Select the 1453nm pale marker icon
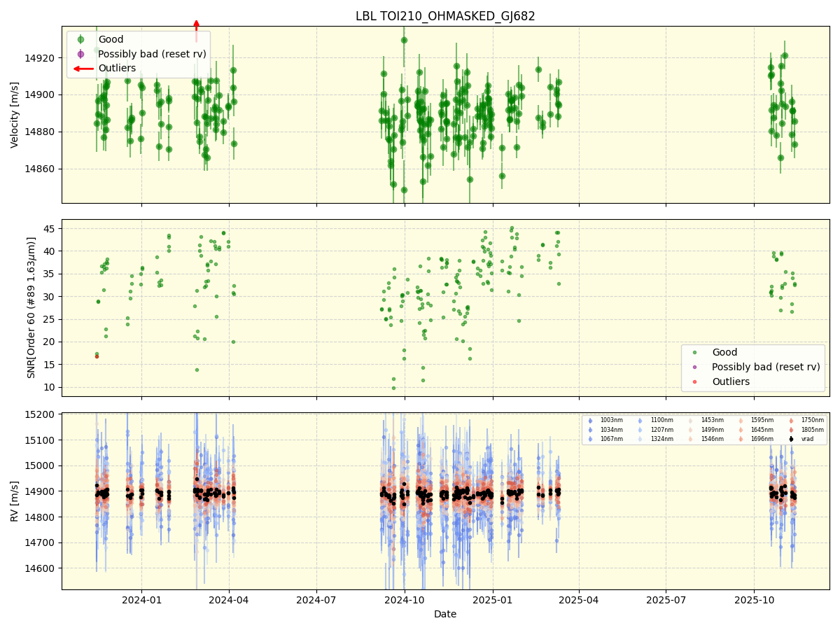This screenshot has width=840, height=630. (690, 420)
